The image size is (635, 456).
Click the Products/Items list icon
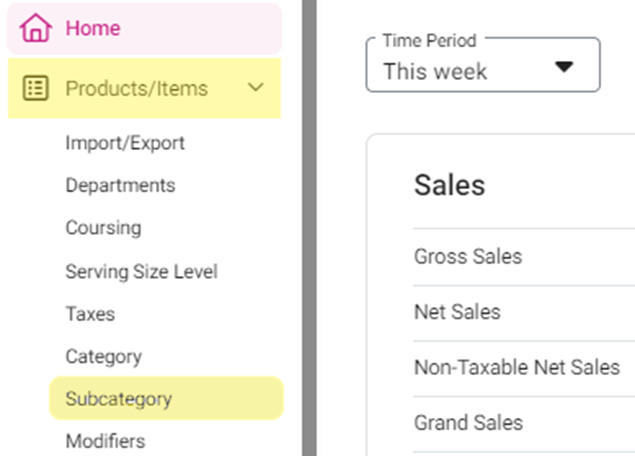click(36, 88)
